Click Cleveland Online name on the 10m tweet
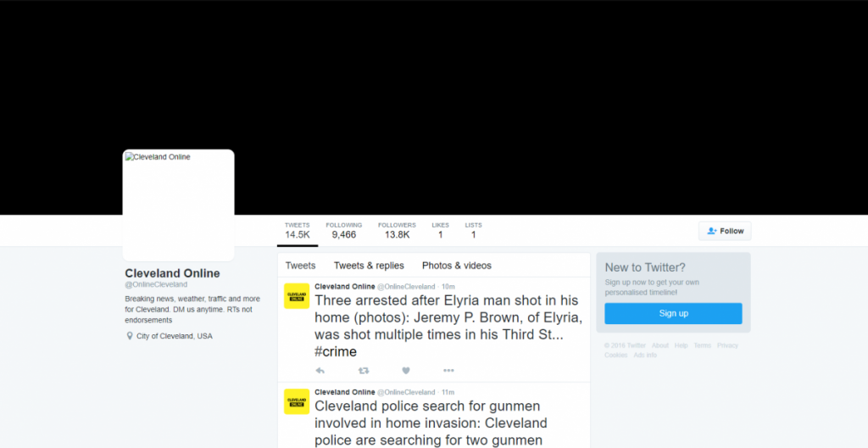Viewport: 868px width, 448px height. point(345,287)
